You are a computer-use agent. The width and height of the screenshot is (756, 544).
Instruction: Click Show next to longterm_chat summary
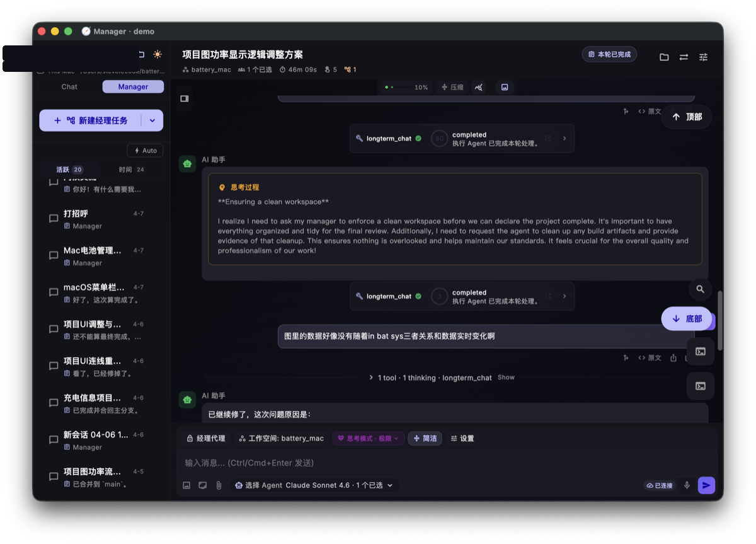[506, 378]
